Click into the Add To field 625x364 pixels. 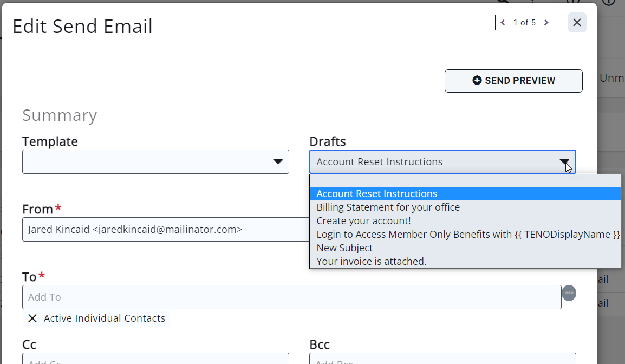click(291, 297)
